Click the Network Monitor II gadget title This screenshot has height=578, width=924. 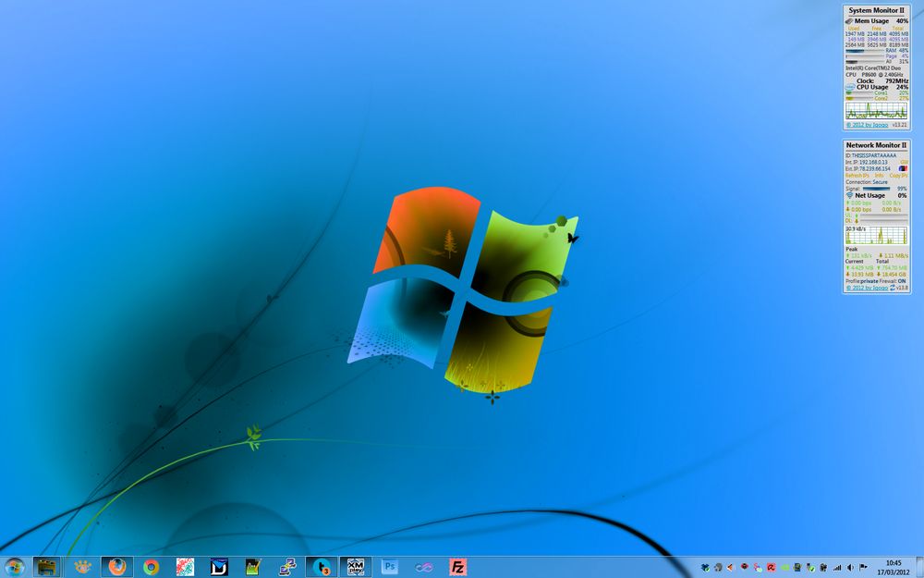pyautogui.click(x=876, y=145)
